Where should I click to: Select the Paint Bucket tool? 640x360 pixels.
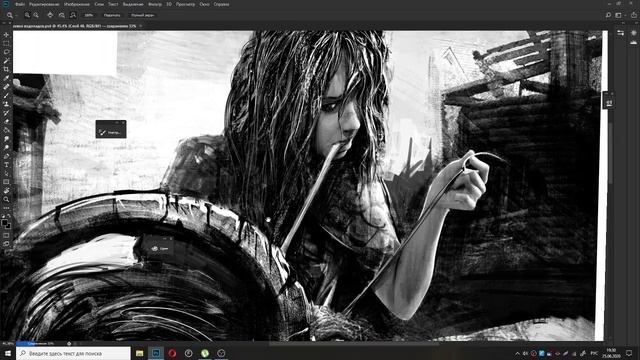point(6,130)
